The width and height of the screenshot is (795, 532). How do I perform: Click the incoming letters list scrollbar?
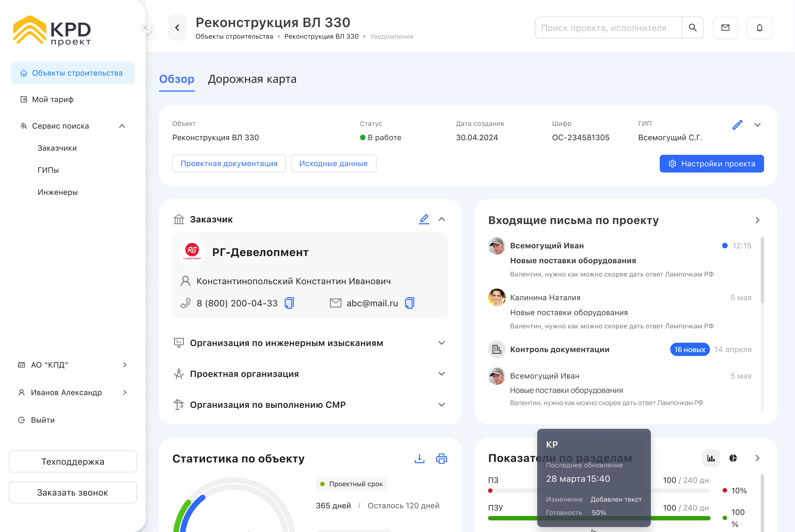pyautogui.click(x=762, y=270)
